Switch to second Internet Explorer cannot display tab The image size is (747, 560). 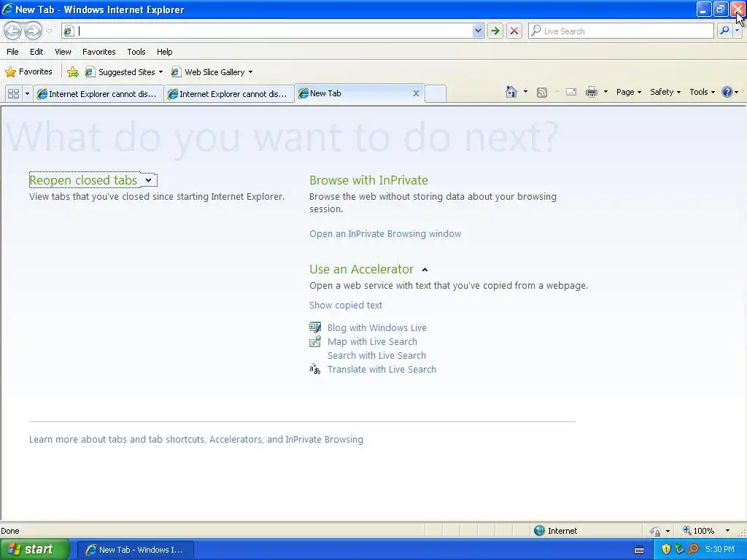(x=229, y=94)
